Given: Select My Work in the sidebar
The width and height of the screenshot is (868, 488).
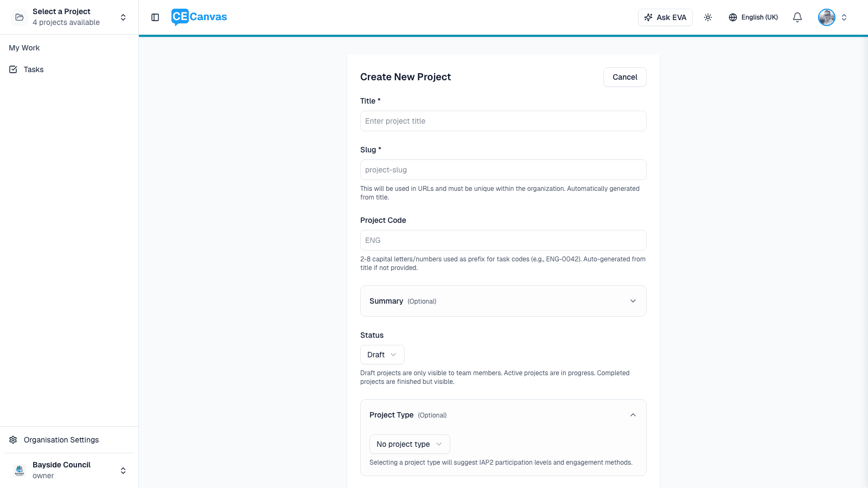Looking at the screenshot, I should tap(24, 48).
